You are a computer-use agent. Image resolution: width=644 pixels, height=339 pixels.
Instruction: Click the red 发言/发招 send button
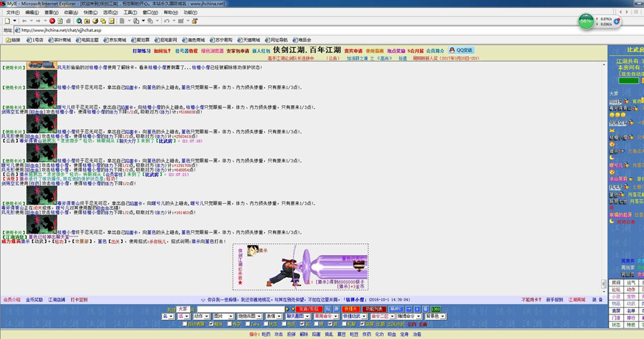point(309,309)
